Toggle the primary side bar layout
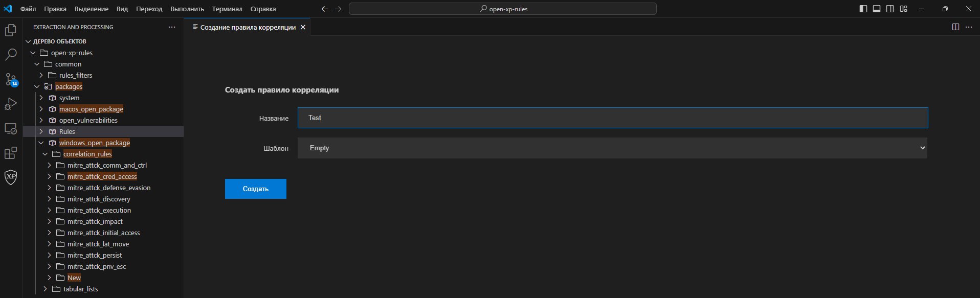The width and height of the screenshot is (980, 298). click(863, 9)
